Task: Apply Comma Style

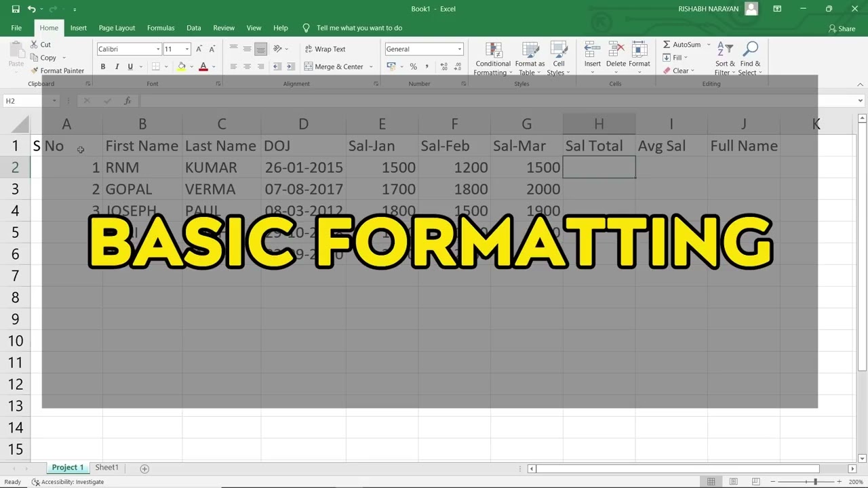Action: point(427,66)
